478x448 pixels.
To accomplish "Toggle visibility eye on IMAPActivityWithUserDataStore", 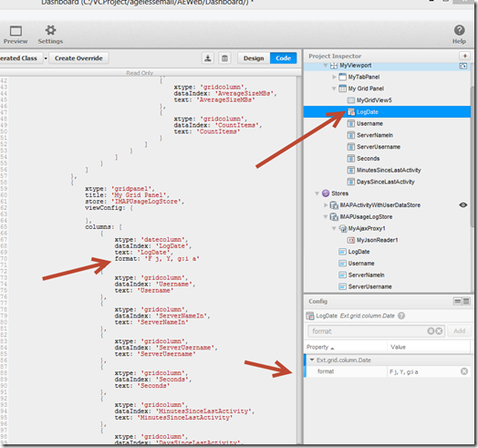I will point(463,205).
